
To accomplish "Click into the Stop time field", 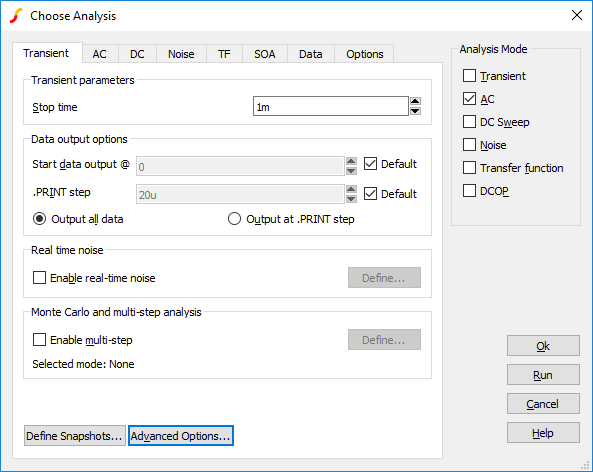I will point(331,106).
